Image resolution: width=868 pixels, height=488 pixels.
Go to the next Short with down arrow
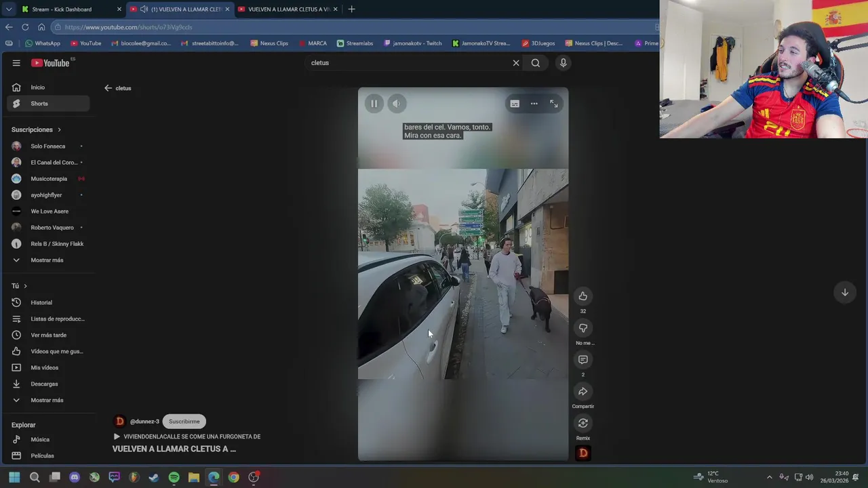pos(845,293)
